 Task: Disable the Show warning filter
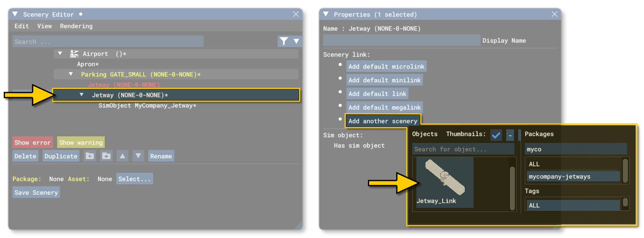[x=81, y=142]
